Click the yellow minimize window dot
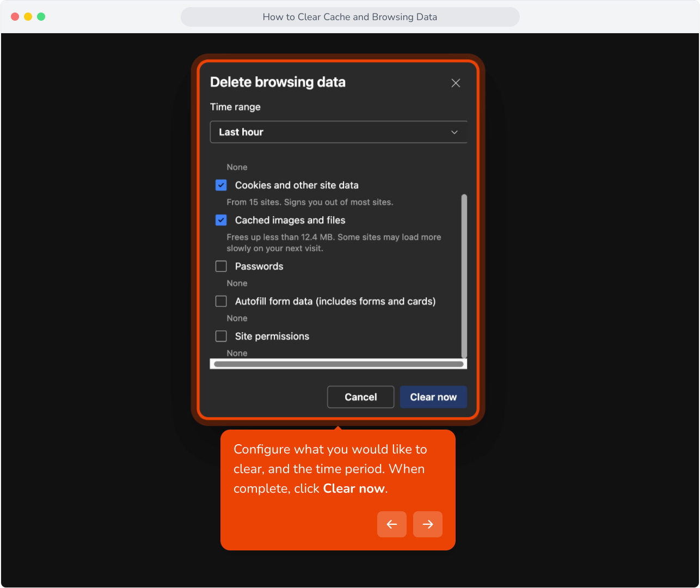This screenshot has width=700, height=588. click(x=28, y=17)
